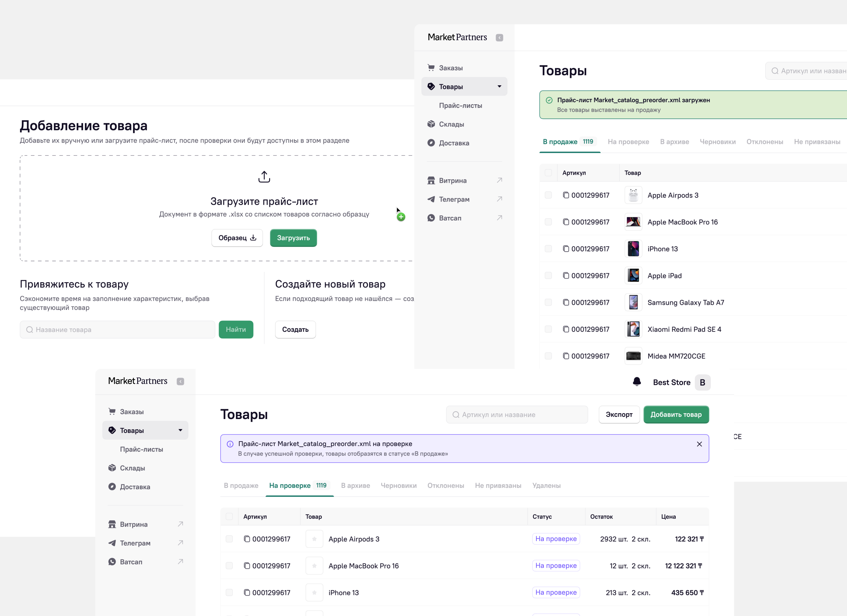Open Телеграм external link arrow in the top sidebar
Viewport: 847px width, 616px height.
point(499,199)
